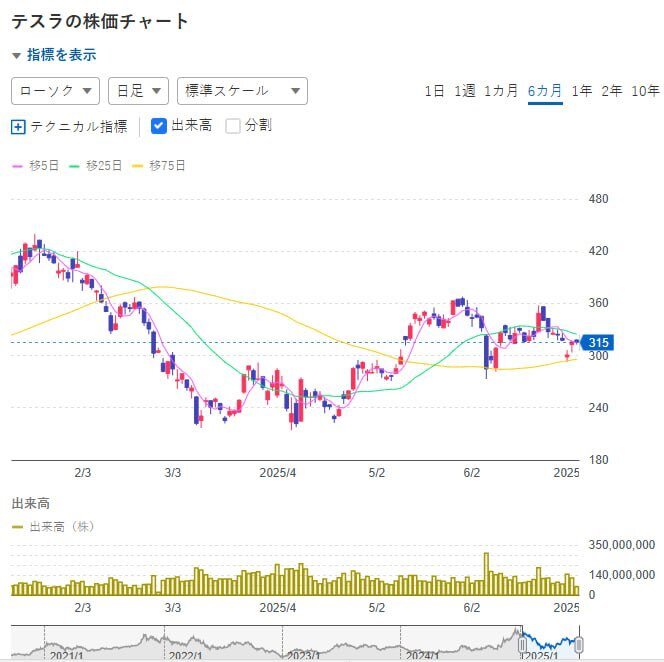Click the right range navigator handle
This screenshot has height=662, width=664.
[x=578, y=643]
